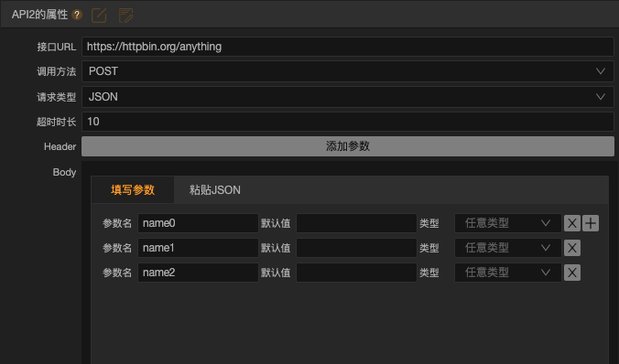Click the 请求类型 label

(57, 97)
